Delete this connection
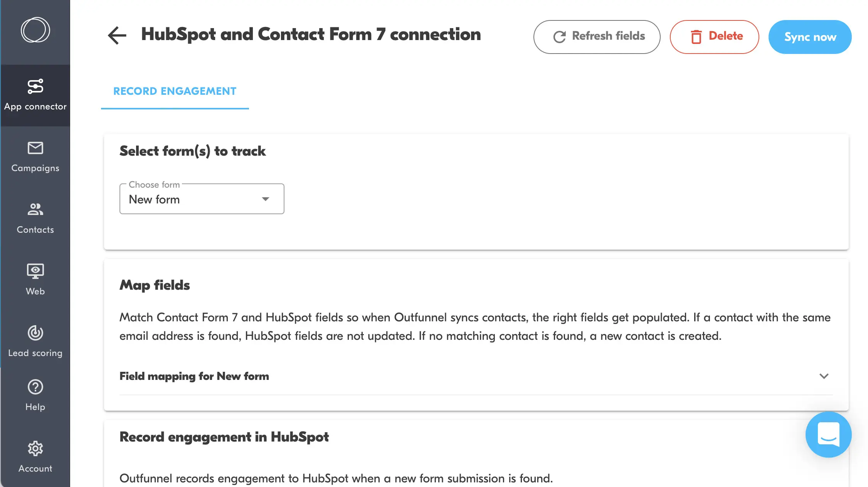Viewport: 868px width, 487px height. pos(714,37)
